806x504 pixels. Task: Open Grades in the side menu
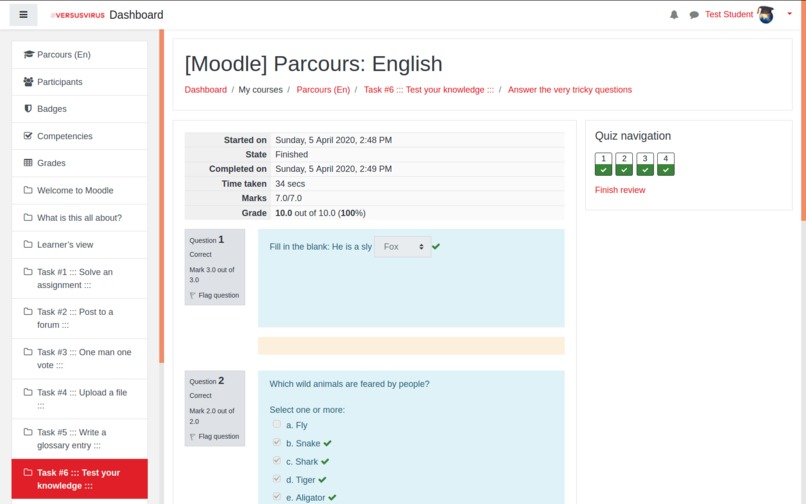(x=80, y=163)
